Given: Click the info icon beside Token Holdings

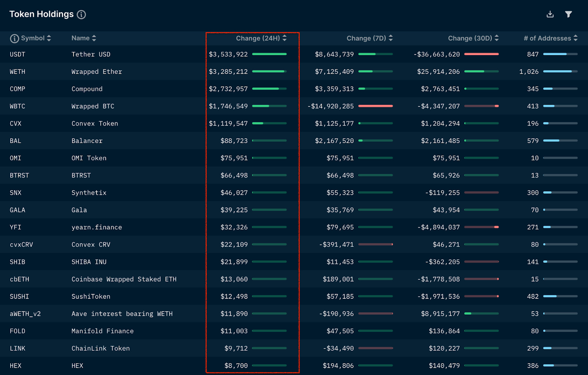Looking at the screenshot, I should tap(81, 14).
